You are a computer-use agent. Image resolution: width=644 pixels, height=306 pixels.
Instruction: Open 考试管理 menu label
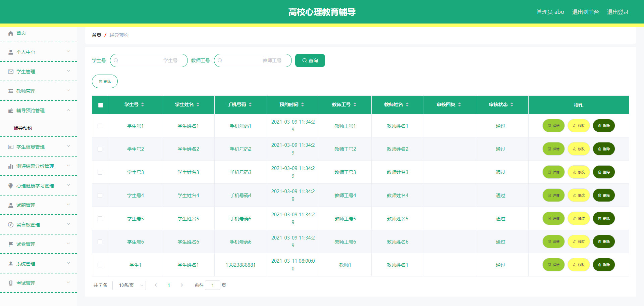pyautogui.click(x=26, y=283)
